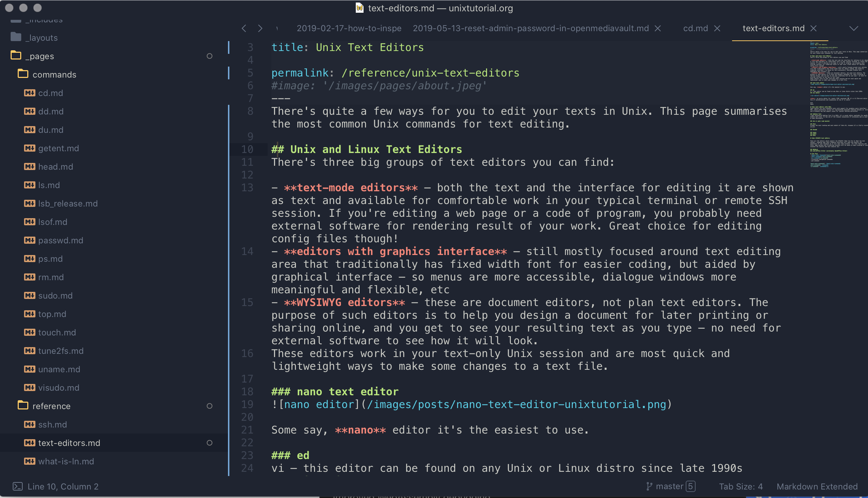Open the tab overflow chevron at top right
The height and width of the screenshot is (498, 868).
[x=855, y=28]
